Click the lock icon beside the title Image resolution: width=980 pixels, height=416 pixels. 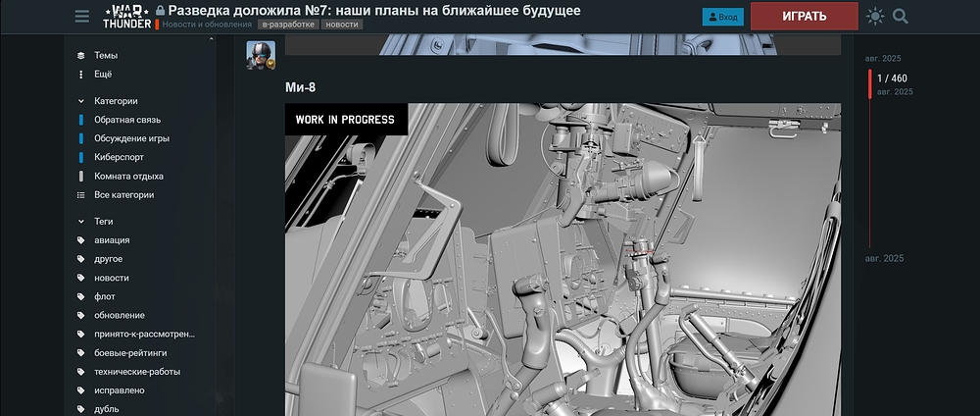[160, 11]
